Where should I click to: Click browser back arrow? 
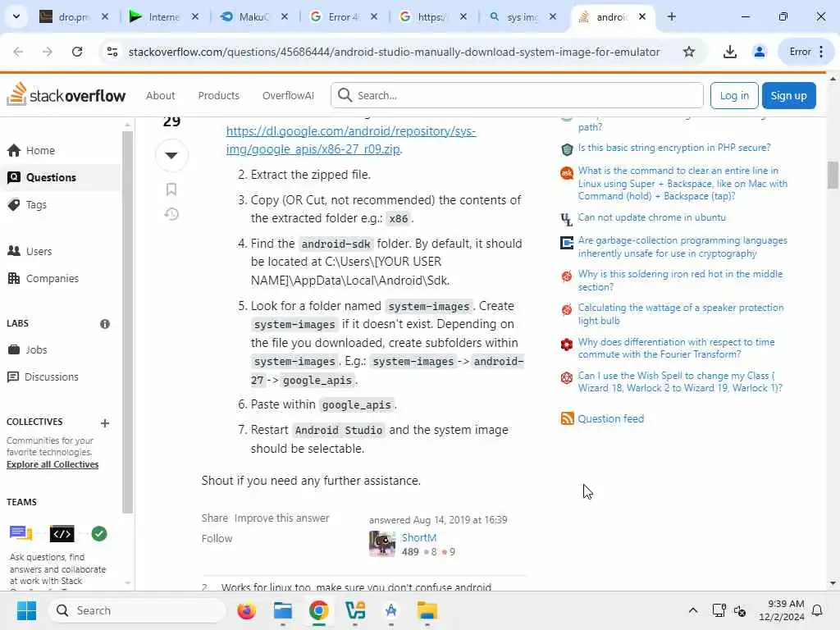pos(18,52)
